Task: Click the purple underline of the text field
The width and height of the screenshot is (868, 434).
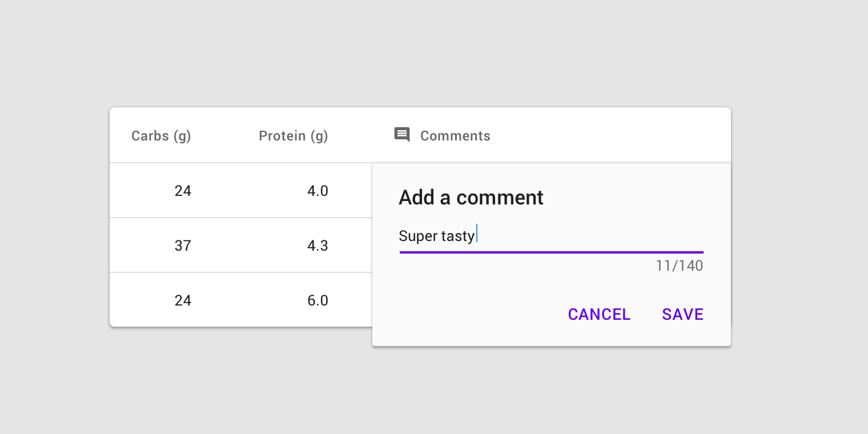Action: pos(551,252)
